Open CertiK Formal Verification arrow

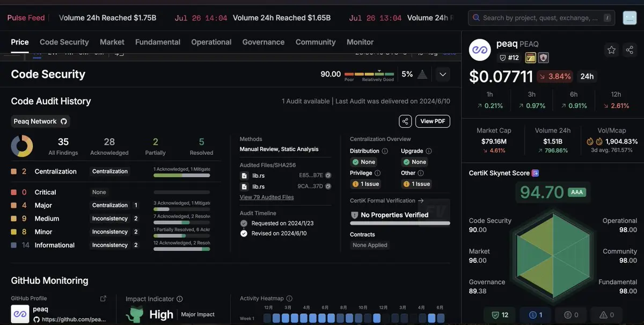pyautogui.click(x=421, y=201)
